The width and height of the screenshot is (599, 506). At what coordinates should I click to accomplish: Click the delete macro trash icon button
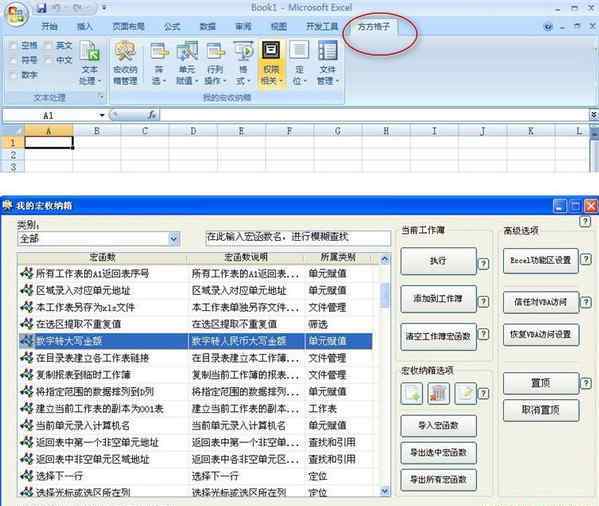click(439, 394)
